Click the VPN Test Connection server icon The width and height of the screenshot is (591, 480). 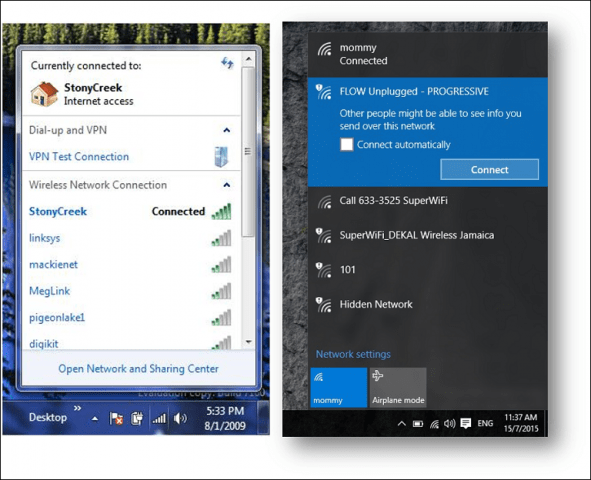pyautogui.click(x=221, y=157)
